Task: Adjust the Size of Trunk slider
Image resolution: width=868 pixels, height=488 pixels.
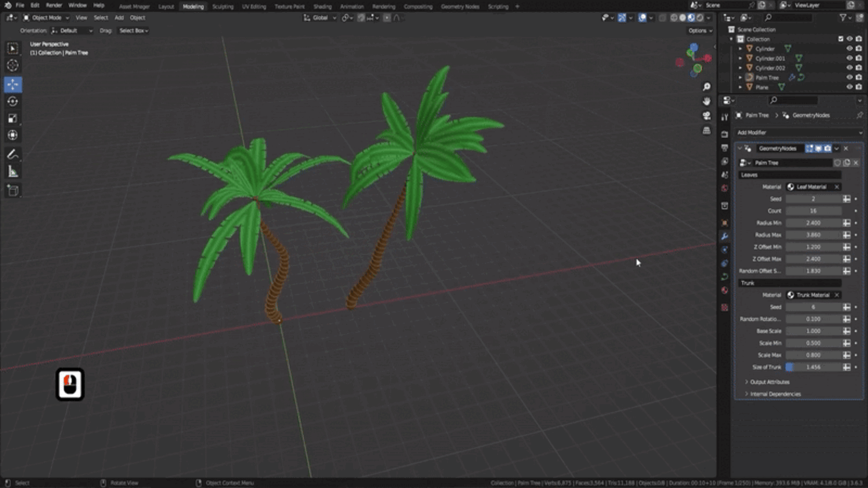Action: 814,367
